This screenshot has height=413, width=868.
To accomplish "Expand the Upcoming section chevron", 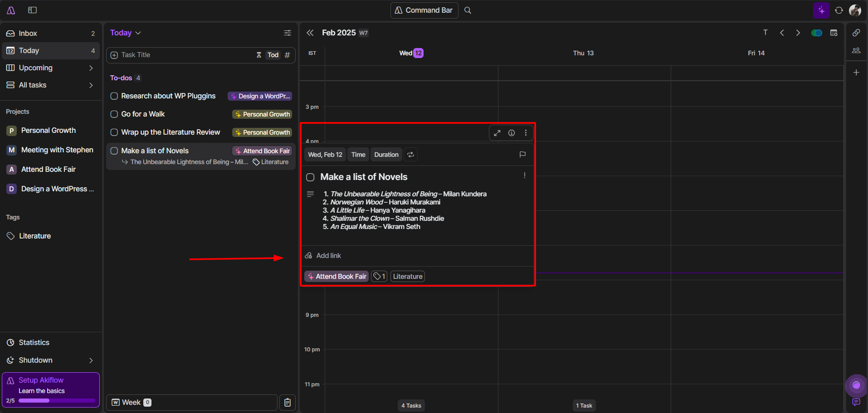I will [91, 68].
